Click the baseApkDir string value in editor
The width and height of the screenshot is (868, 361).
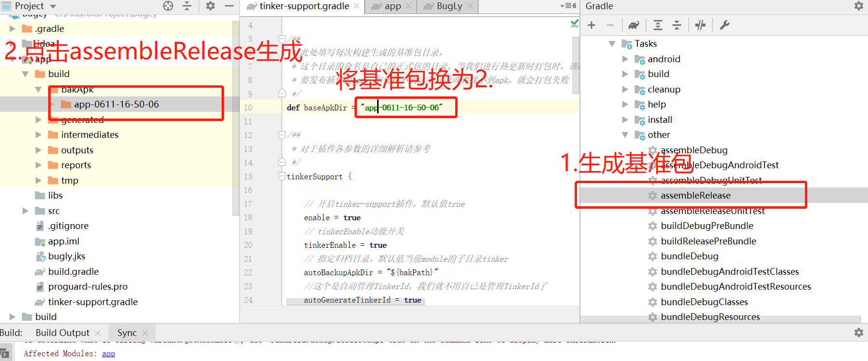[x=401, y=107]
